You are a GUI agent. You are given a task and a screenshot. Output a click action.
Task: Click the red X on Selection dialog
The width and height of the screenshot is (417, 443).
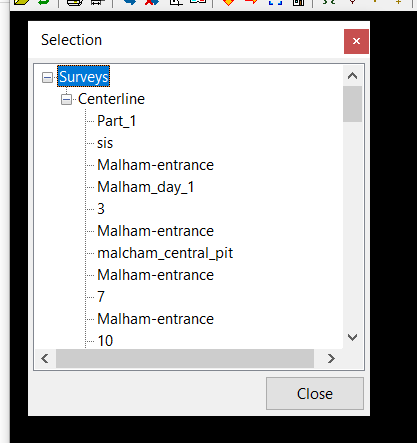tap(356, 41)
